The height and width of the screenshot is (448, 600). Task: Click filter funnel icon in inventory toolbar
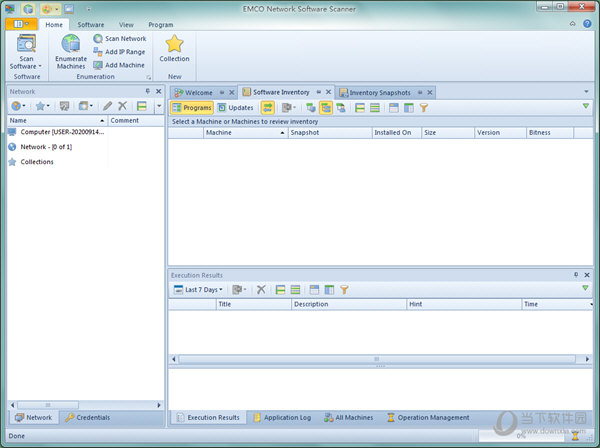click(424, 108)
